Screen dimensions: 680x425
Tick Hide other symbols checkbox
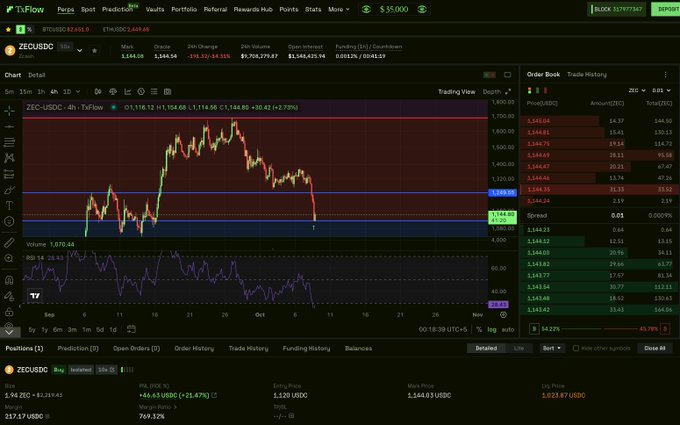pos(575,348)
